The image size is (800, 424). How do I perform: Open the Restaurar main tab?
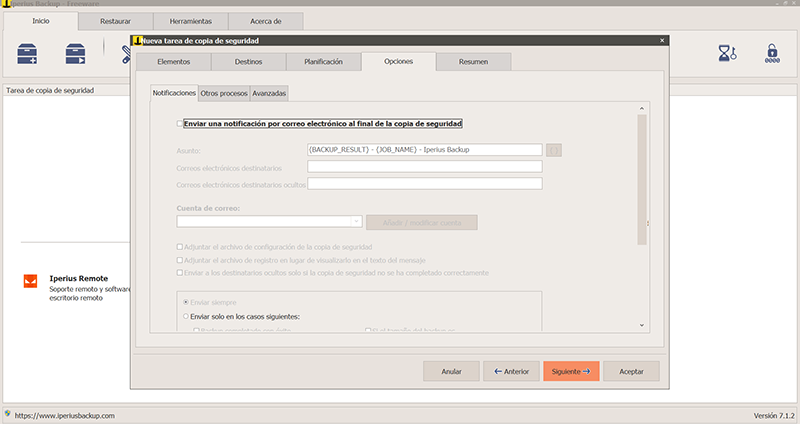coord(115,21)
